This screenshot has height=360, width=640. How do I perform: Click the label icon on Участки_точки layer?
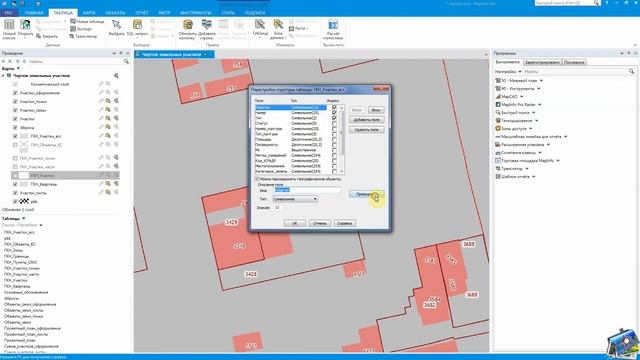(116, 101)
